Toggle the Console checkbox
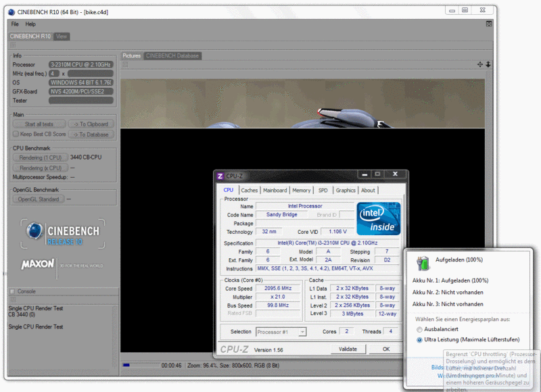Viewport: 541px width, 392px height. 12,291
